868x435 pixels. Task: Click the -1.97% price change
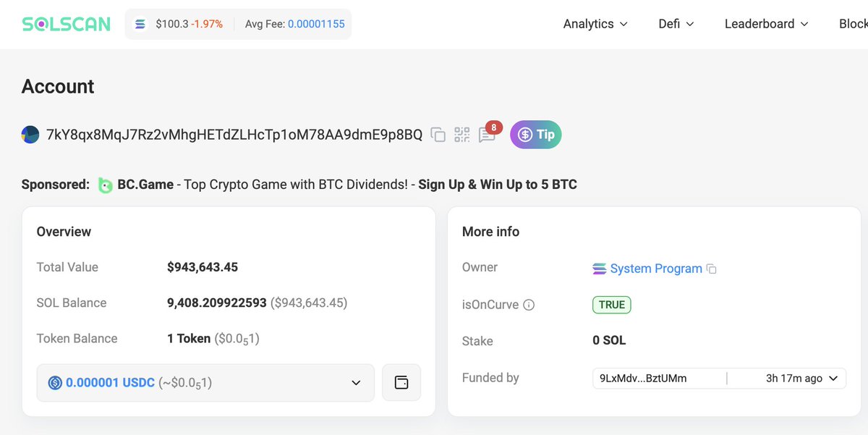[207, 24]
